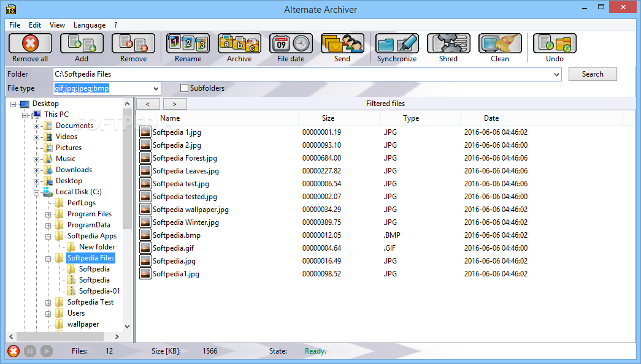Collapse the Softpedia Apps folder node
The height and width of the screenshot is (364, 641).
click(48, 237)
